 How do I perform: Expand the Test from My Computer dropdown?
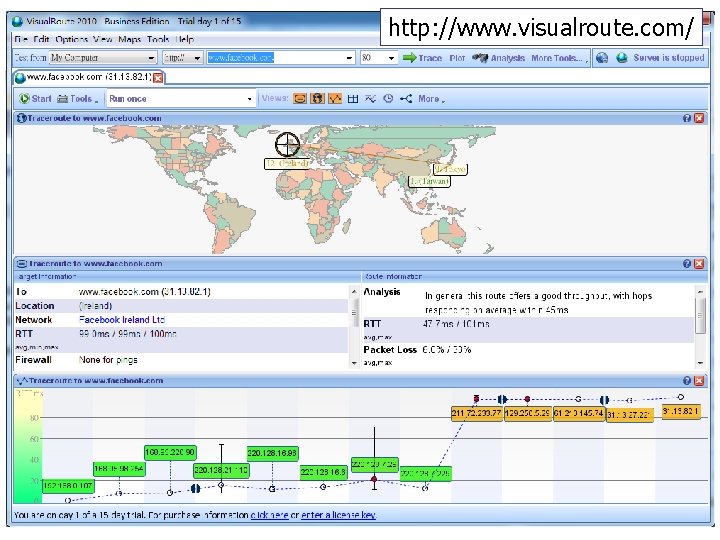click(x=151, y=58)
